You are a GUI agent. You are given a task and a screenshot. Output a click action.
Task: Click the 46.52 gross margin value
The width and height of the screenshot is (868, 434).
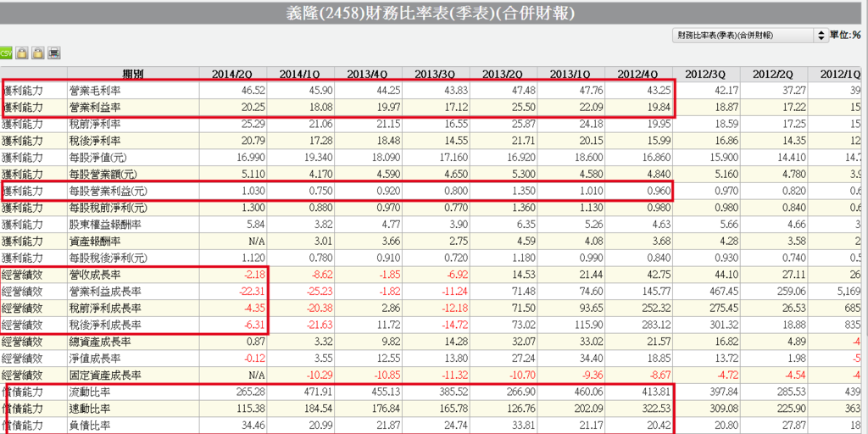click(253, 89)
